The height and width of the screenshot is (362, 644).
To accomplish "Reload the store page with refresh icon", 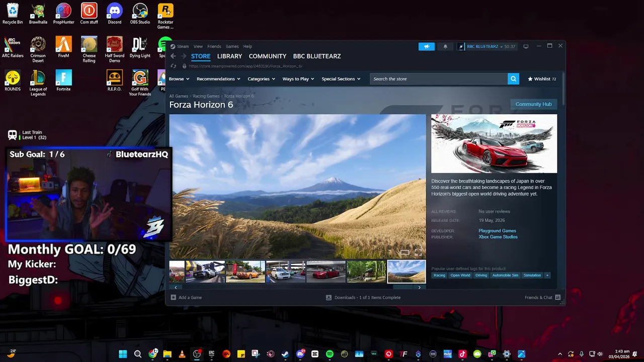I will (174, 66).
